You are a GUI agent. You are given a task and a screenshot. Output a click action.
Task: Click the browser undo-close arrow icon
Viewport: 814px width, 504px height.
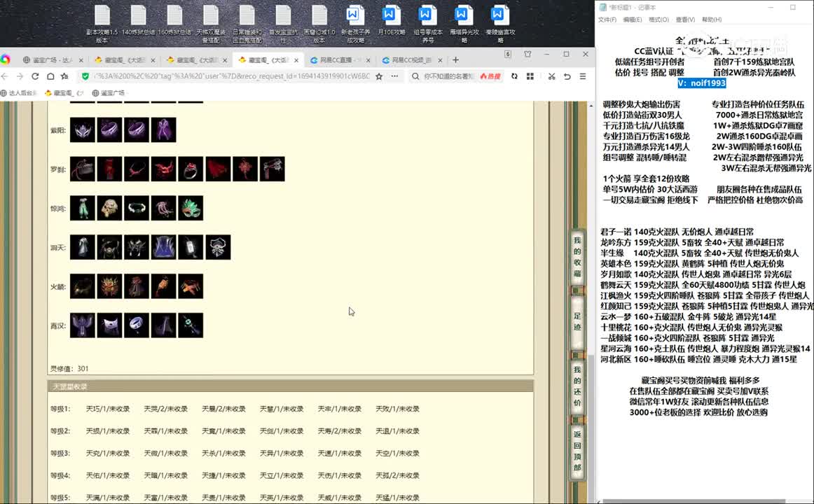[x=567, y=76]
